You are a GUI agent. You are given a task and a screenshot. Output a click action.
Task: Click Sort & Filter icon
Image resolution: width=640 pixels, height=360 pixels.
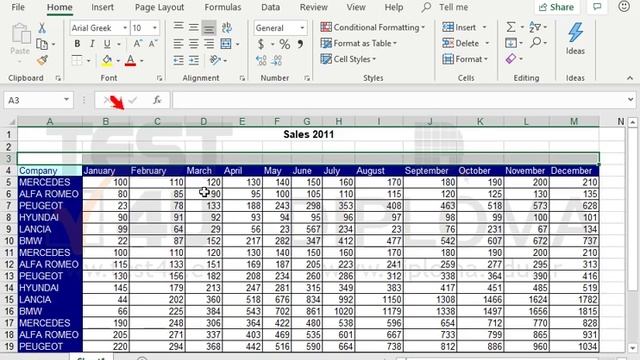click(x=535, y=27)
